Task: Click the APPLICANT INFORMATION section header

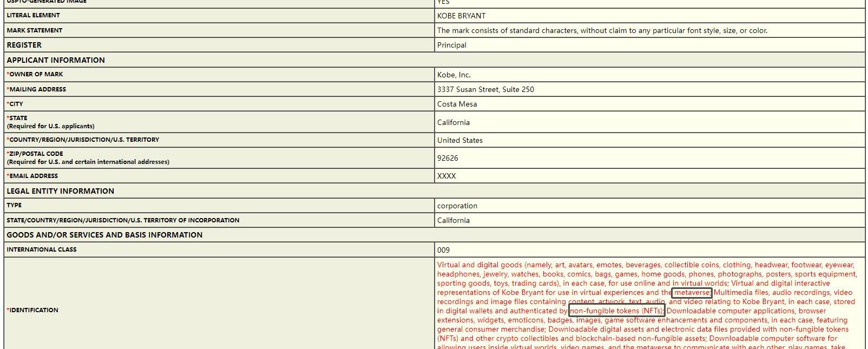Action: (x=56, y=60)
